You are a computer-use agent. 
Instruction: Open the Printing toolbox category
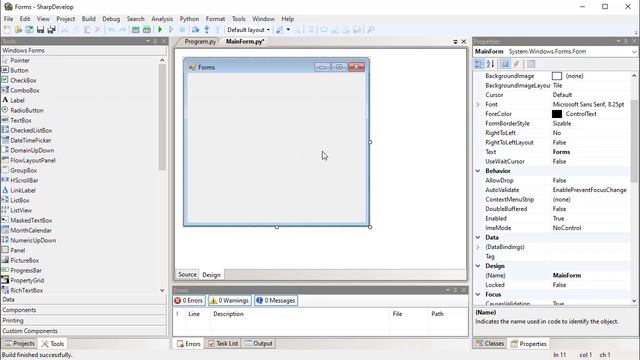click(x=84, y=321)
